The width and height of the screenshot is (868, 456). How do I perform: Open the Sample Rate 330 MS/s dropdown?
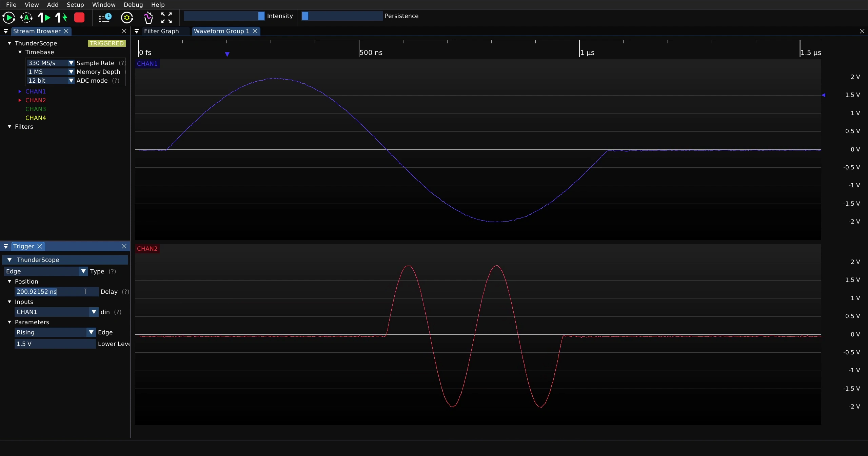pos(51,63)
